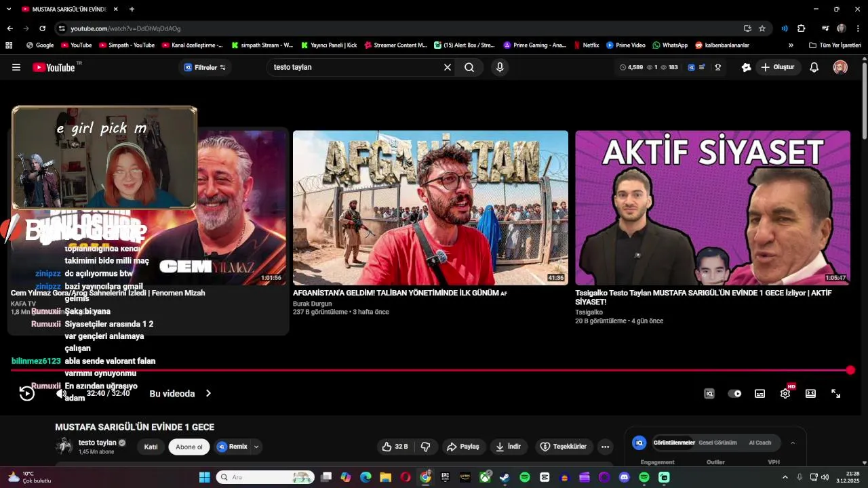Open the Netflix bookmark
The image size is (868, 488).
(x=586, y=45)
